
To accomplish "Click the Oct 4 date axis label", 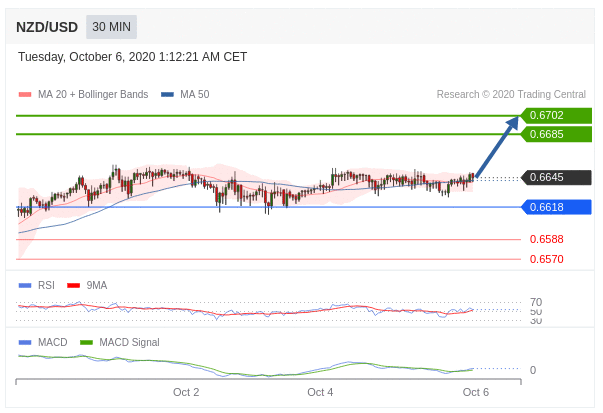I will point(320,392).
